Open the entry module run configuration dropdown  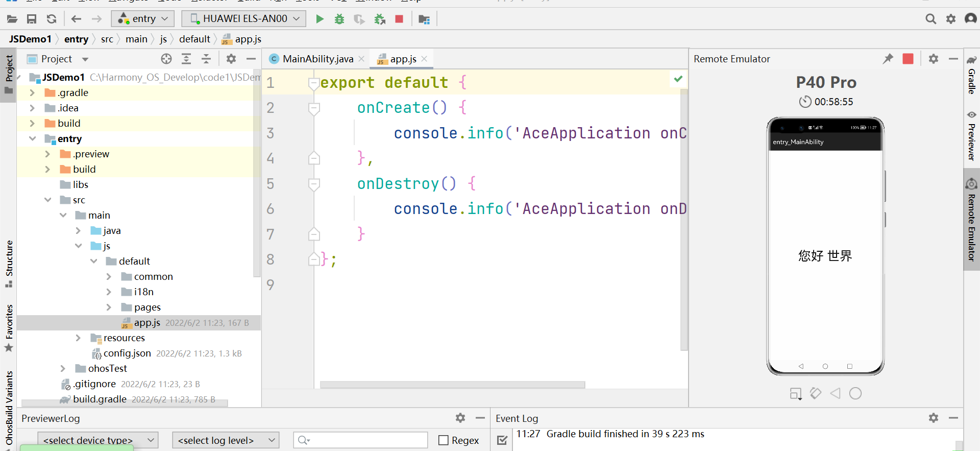143,19
